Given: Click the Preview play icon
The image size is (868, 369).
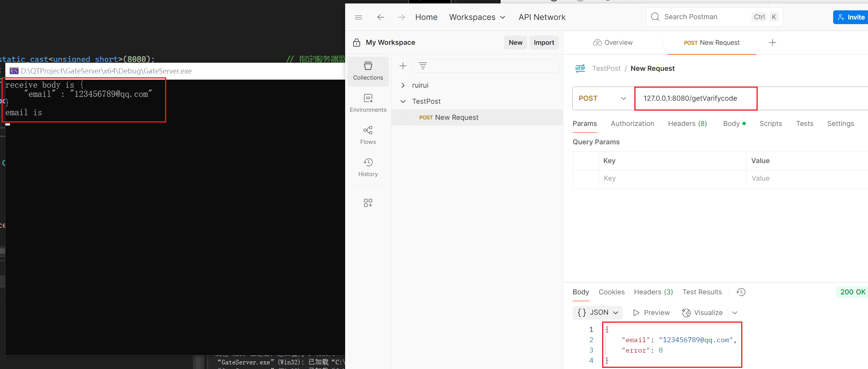Looking at the screenshot, I should [636, 313].
